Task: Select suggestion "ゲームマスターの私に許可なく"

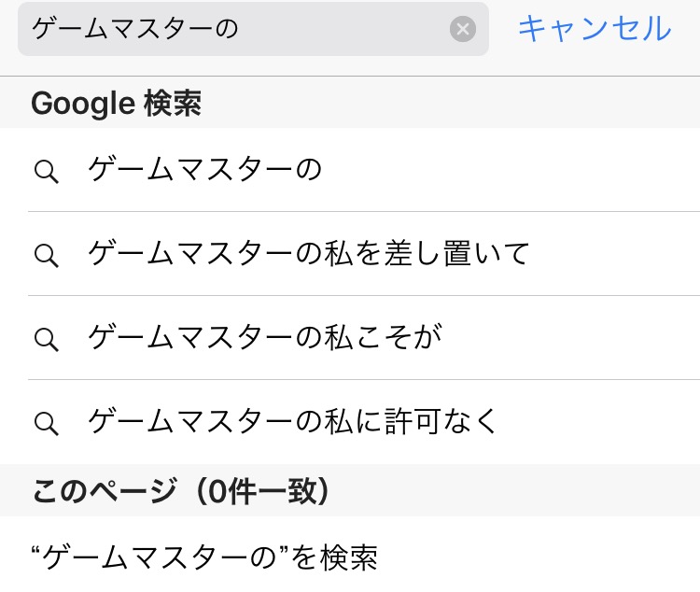Action: click(x=294, y=422)
